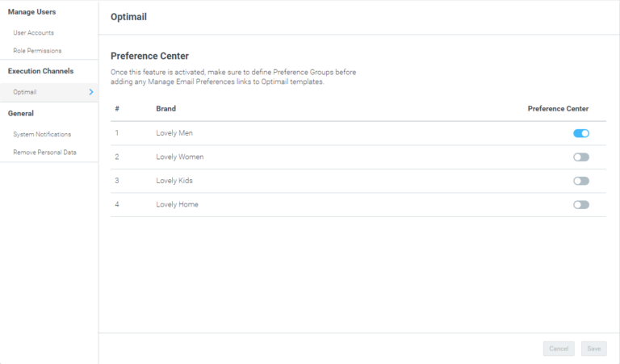This screenshot has height=364, width=620.
Task: Select the Lovely Women brand name
Action: tap(179, 157)
